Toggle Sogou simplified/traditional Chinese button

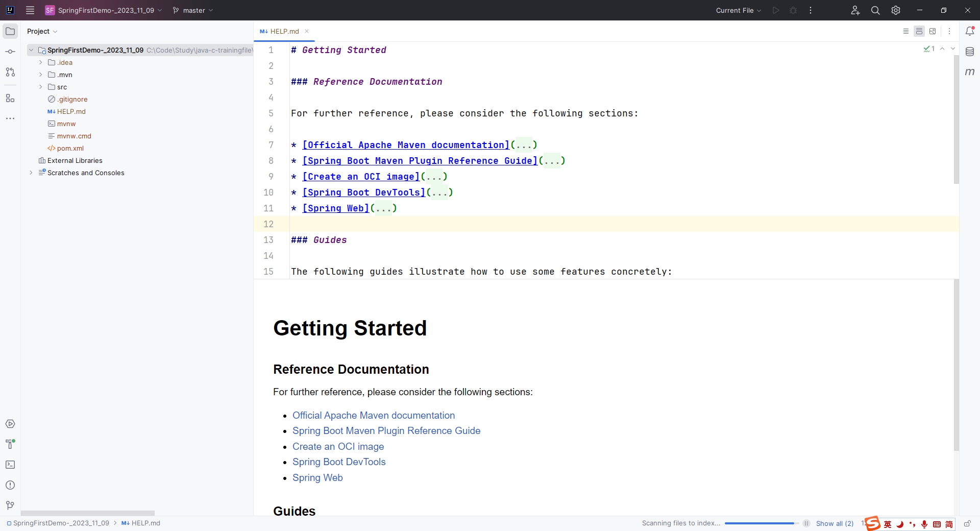pyautogui.click(x=949, y=524)
